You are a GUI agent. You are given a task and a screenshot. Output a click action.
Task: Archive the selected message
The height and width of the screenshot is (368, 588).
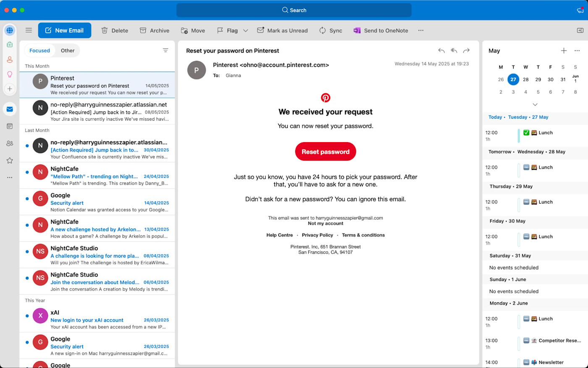(155, 30)
